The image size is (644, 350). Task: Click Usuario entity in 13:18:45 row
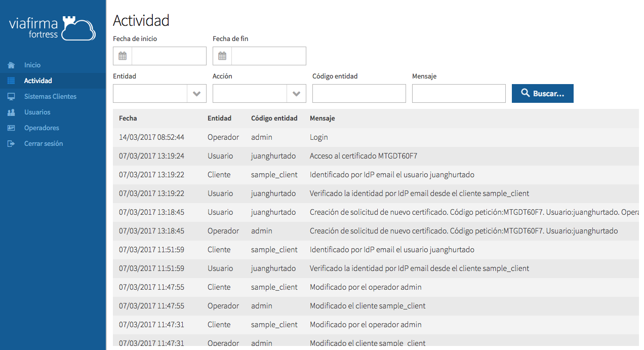point(220,212)
